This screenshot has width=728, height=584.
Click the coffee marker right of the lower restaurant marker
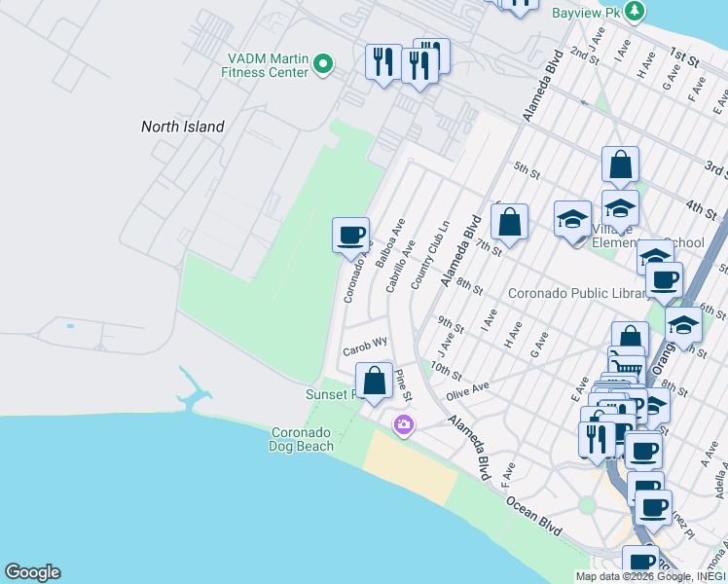click(x=643, y=453)
